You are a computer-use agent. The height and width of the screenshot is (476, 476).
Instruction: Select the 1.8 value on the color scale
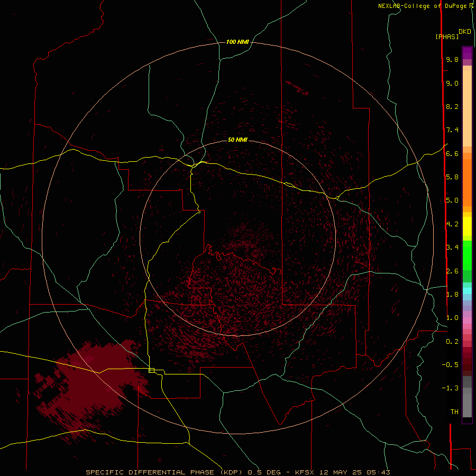tap(452, 295)
